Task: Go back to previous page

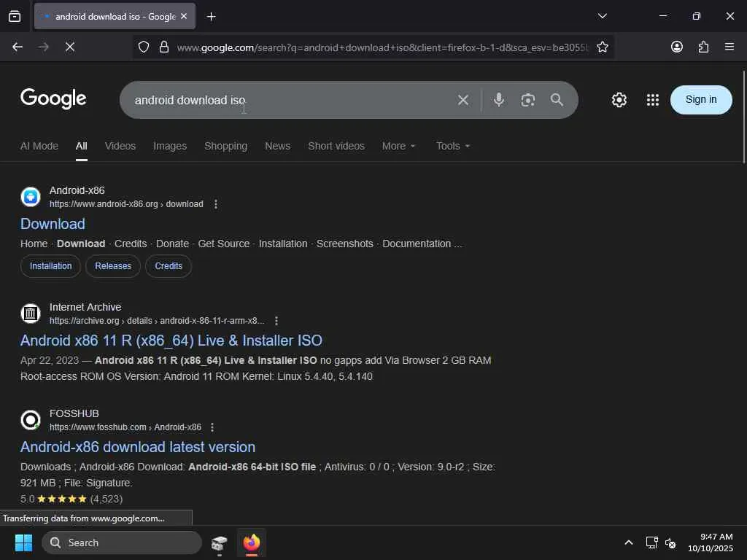Action: tap(18, 47)
